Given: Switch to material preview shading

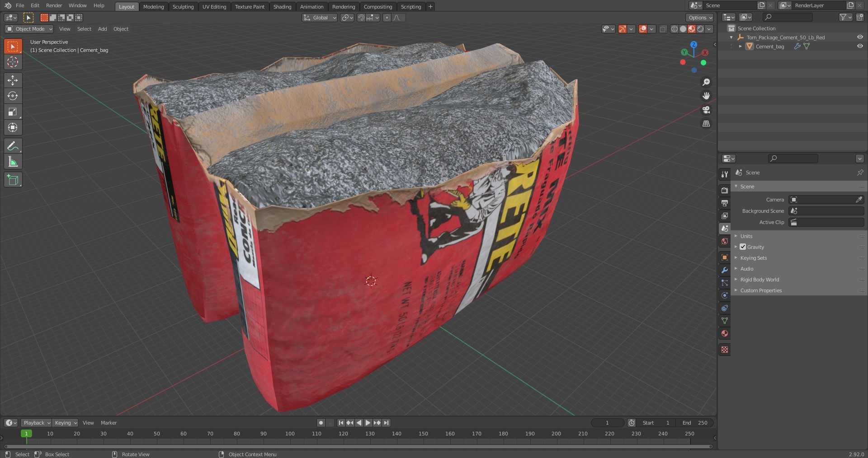Looking at the screenshot, I should tap(692, 29).
